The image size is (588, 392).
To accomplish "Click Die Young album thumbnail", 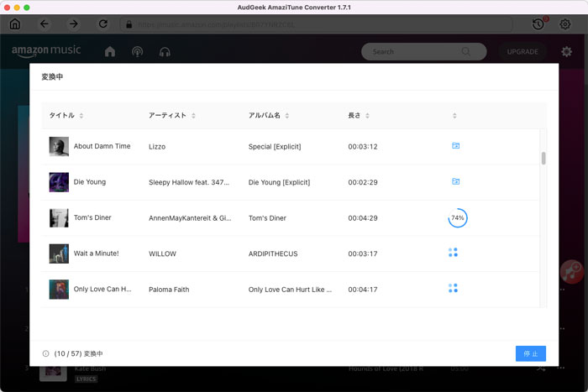I will point(59,182).
